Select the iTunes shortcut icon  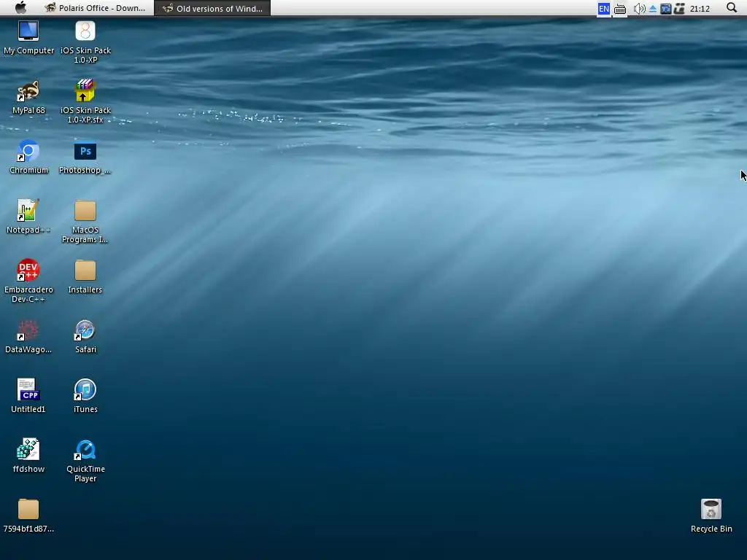[85, 397]
